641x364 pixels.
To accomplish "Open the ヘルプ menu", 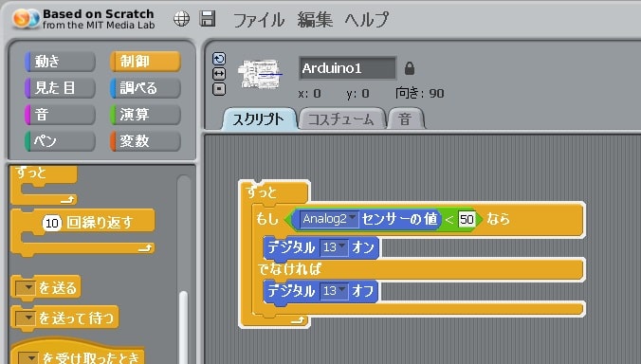I will coord(367,20).
